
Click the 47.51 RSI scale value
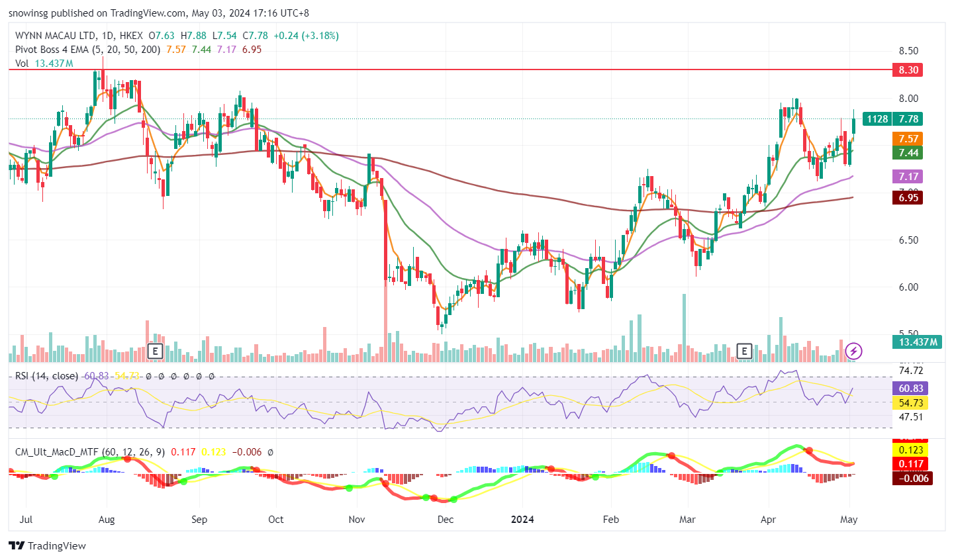(x=911, y=417)
